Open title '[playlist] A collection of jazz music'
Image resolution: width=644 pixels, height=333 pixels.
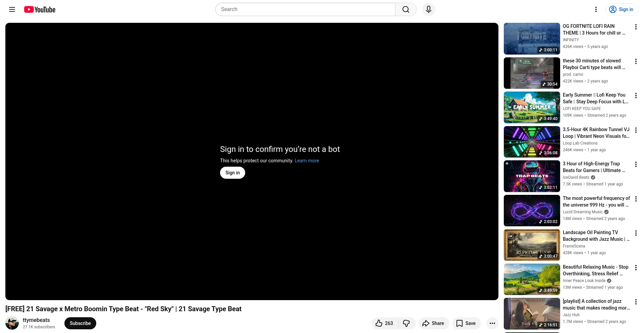[596, 304]
